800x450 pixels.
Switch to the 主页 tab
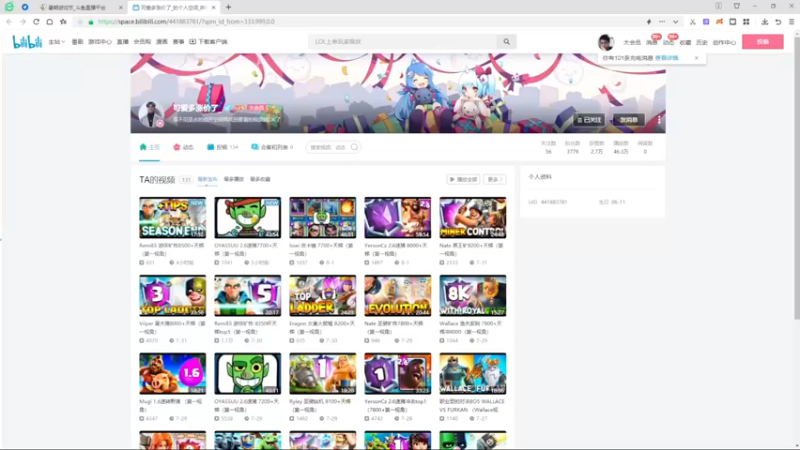click(150, 147)
